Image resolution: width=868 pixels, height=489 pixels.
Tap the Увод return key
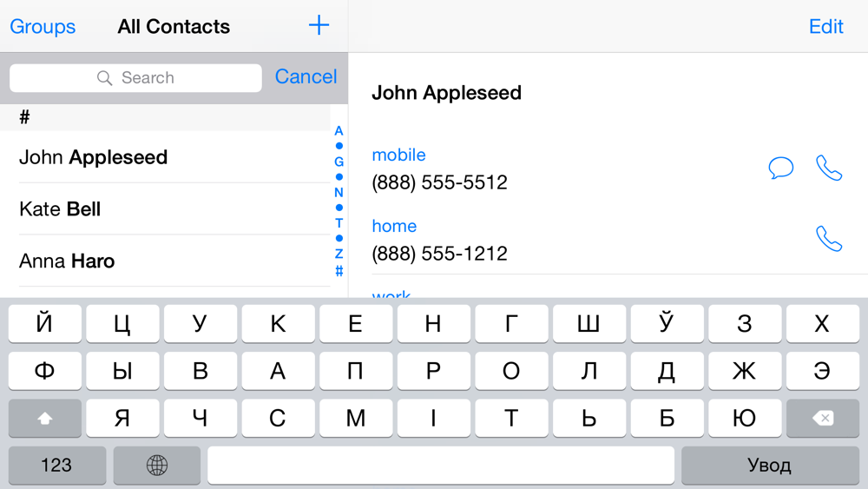pyautogui.click(x=770, y=466)
